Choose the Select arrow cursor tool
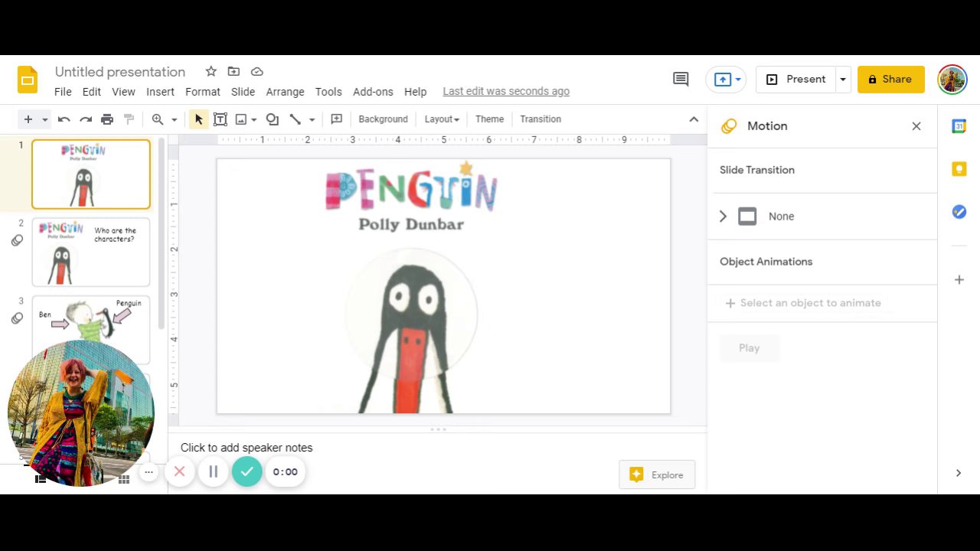 point(198,119)
